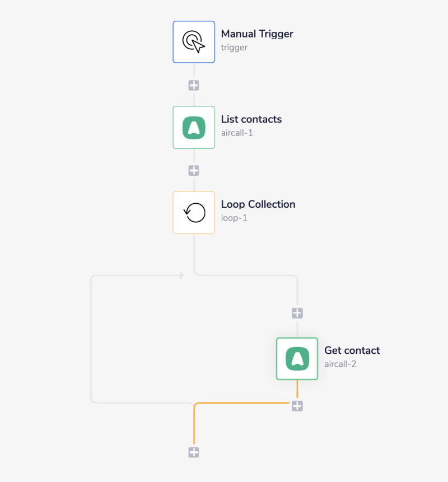This screenshot has height=482, width=448.
Task: Select the Get contact Aircall icon
Action: point(297,359)
